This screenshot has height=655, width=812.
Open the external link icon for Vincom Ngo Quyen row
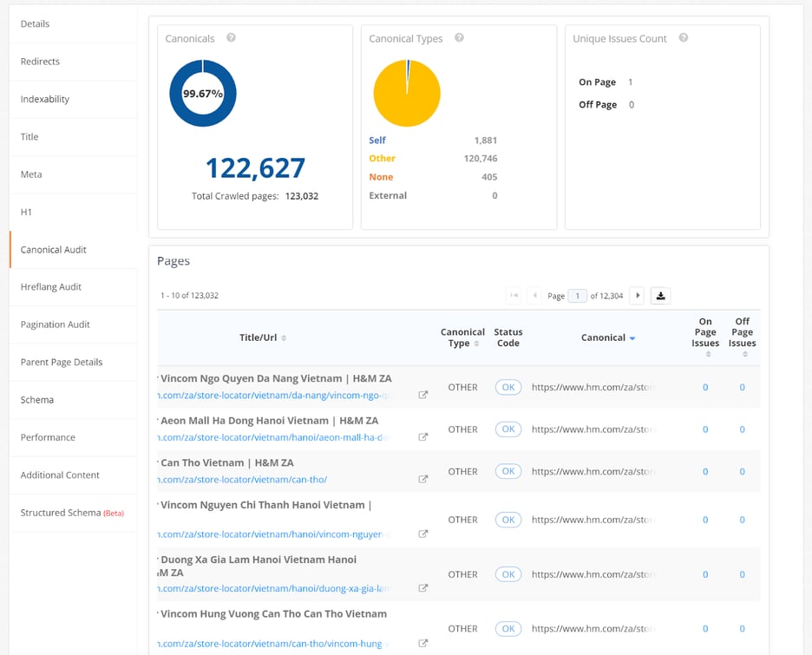point(422,395)
